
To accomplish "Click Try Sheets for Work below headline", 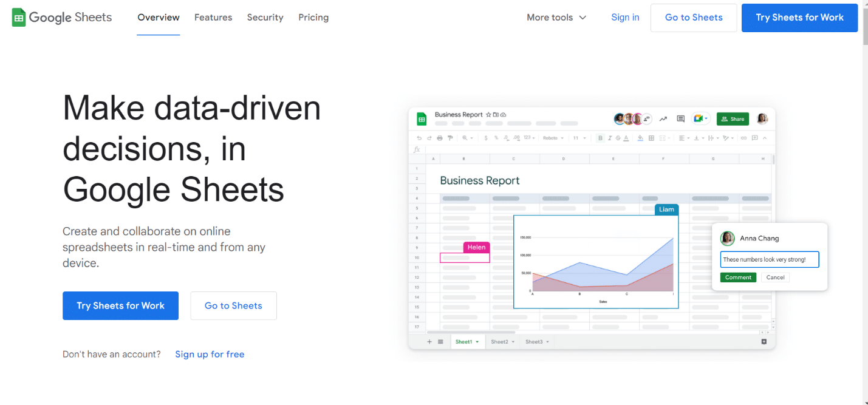I will tap(120, 305).
